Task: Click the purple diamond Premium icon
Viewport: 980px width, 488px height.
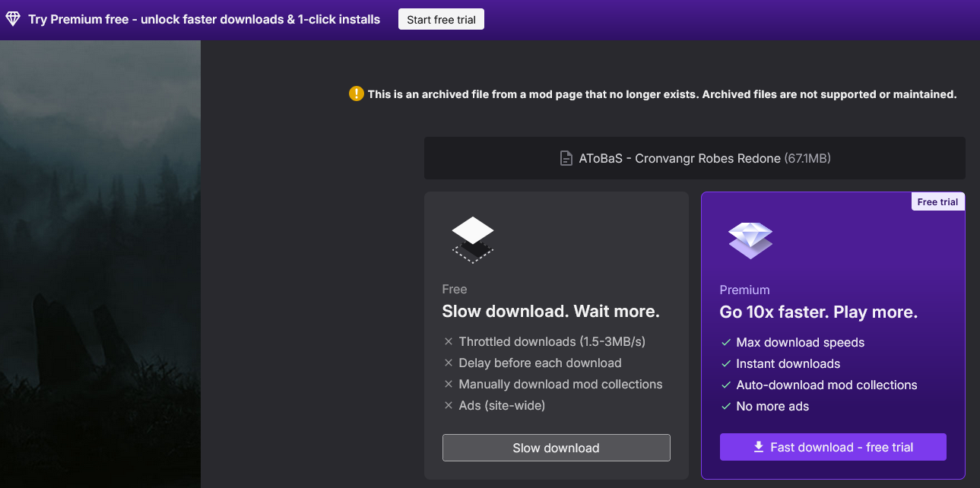Action: (750, 241)
